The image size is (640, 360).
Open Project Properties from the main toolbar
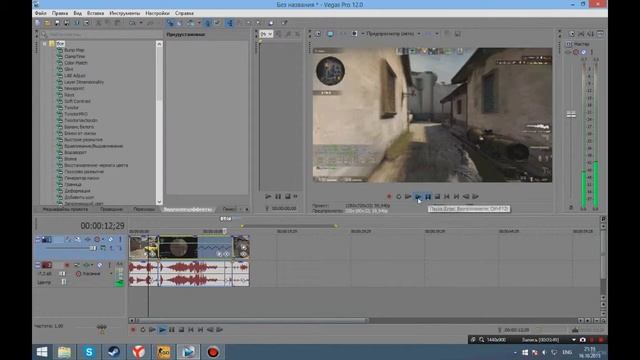pos(86,23)
